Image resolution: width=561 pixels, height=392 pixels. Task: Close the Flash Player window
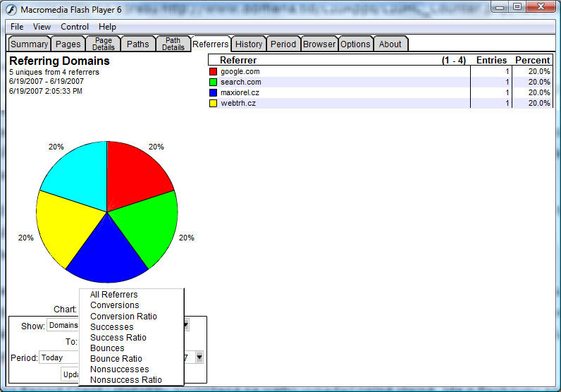point(541,7)
